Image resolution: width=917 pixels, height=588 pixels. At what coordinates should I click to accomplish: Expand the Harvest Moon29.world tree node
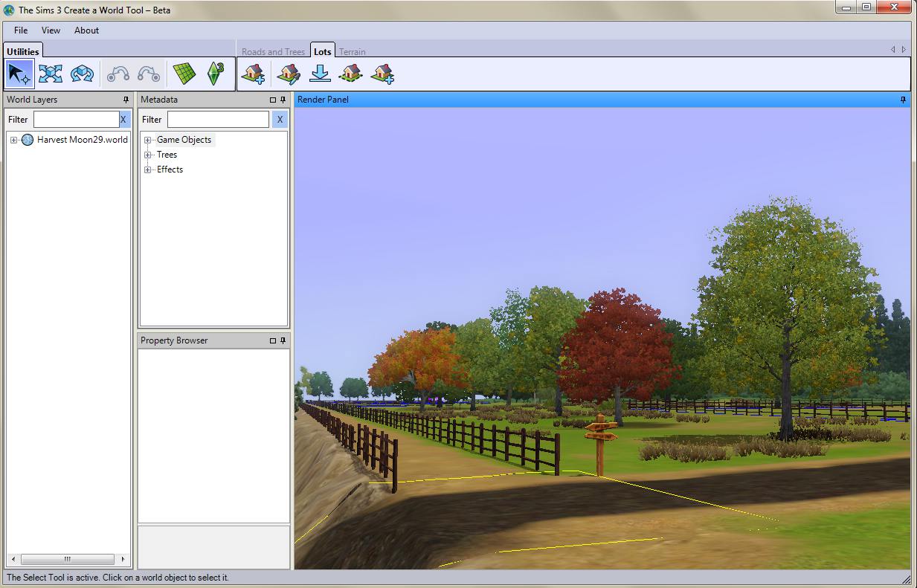point(13,140)
